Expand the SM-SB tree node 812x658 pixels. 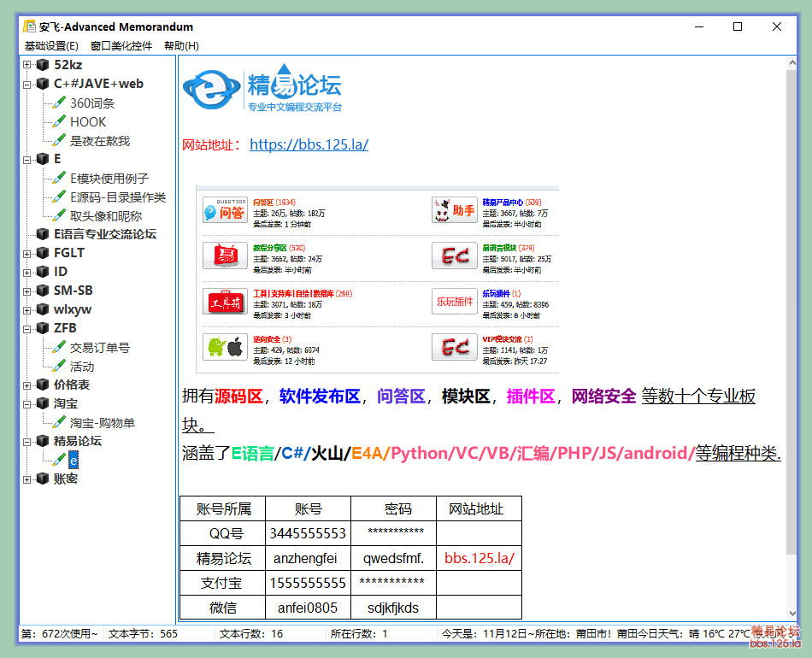coord(27,291)
